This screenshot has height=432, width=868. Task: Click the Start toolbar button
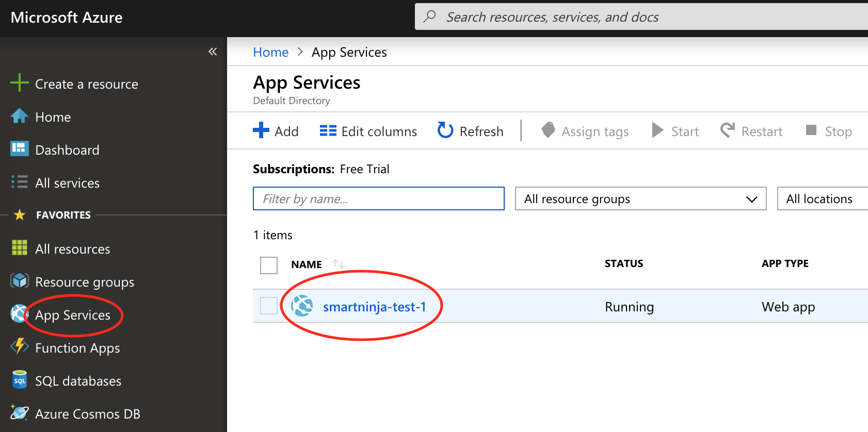coord(676,131)
